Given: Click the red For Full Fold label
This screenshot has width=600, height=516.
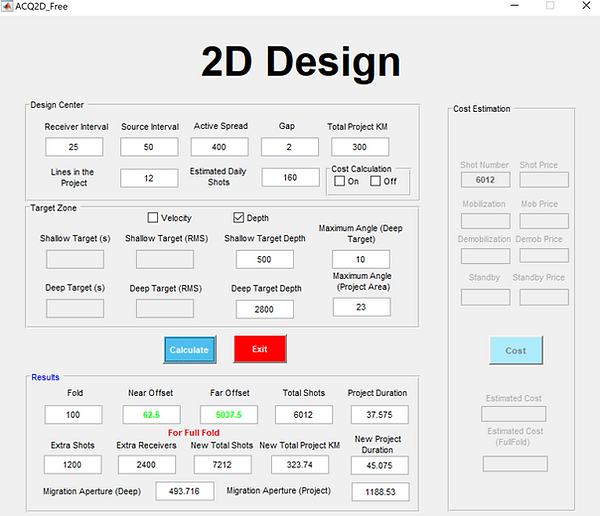Looking at the screenshot, I should click(x=194, y=433).
